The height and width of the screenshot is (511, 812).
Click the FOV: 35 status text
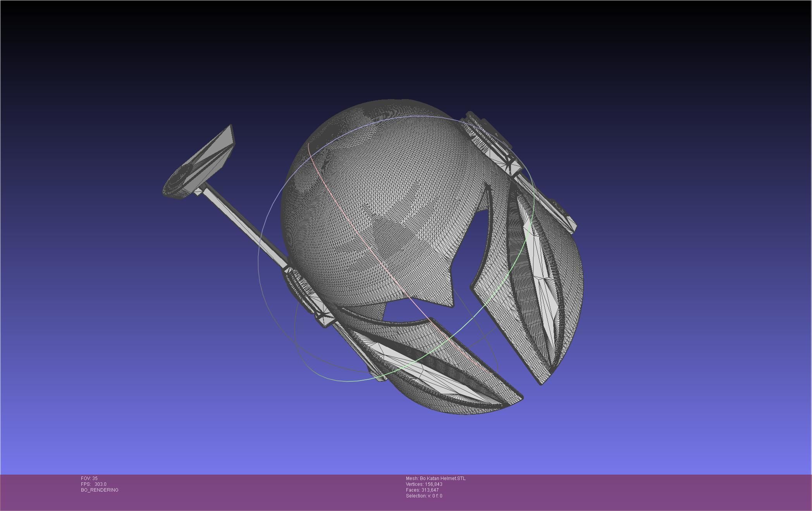coord(89,478)
